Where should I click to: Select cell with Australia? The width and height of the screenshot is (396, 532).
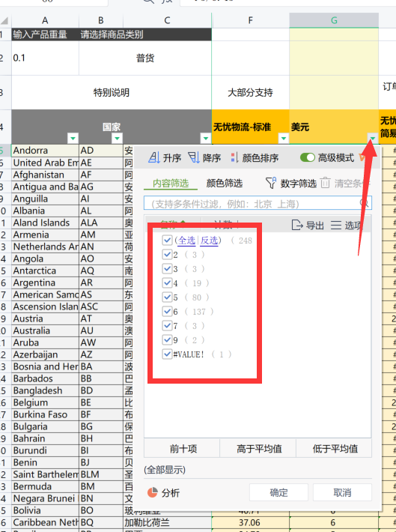pos(45,330)
